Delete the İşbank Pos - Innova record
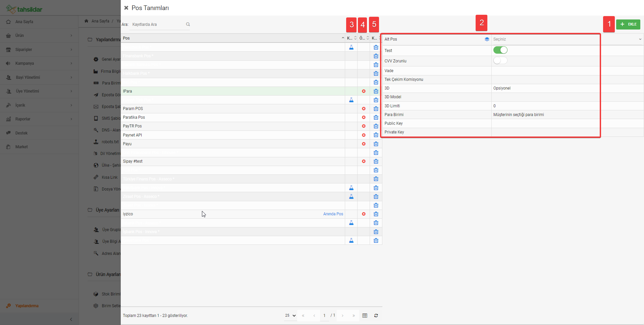 click(x=376, y=232)
